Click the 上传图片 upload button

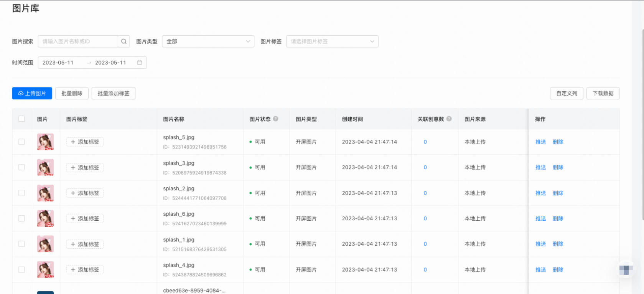32,93
